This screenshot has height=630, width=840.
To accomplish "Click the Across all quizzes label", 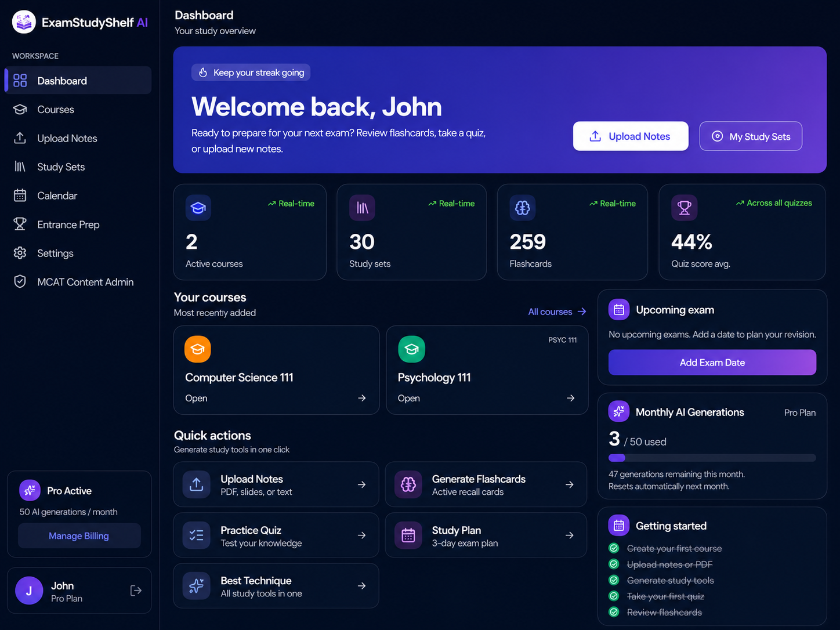I will point(774,203).
